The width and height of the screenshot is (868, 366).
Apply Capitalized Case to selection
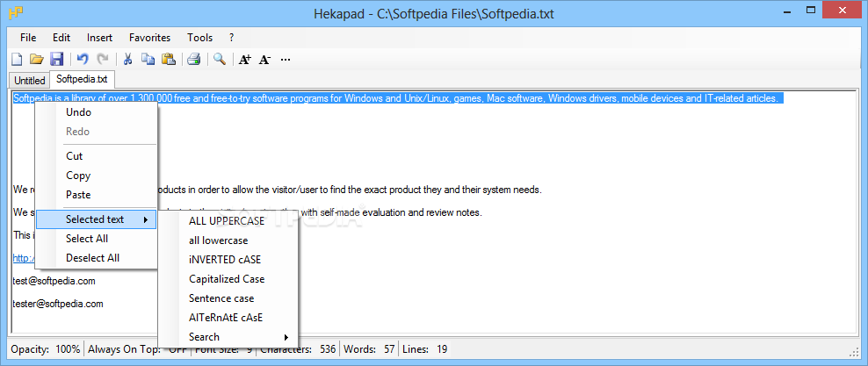click(228, 278)
